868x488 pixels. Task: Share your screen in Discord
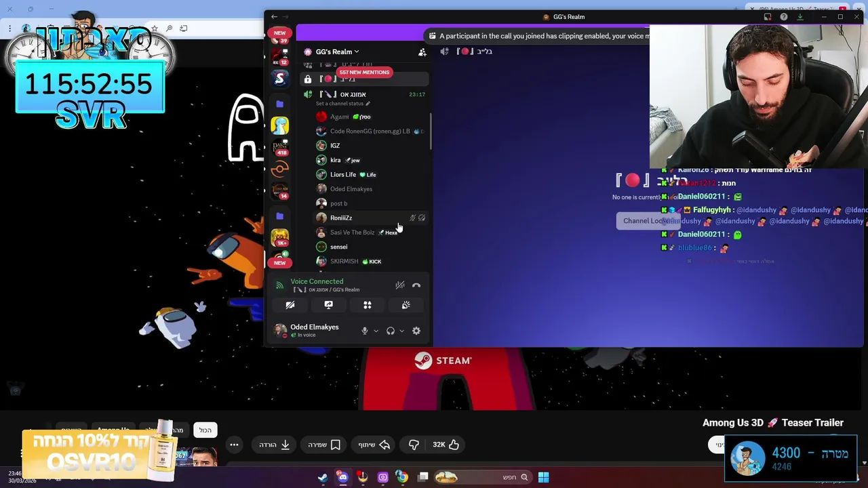(329, 305)
